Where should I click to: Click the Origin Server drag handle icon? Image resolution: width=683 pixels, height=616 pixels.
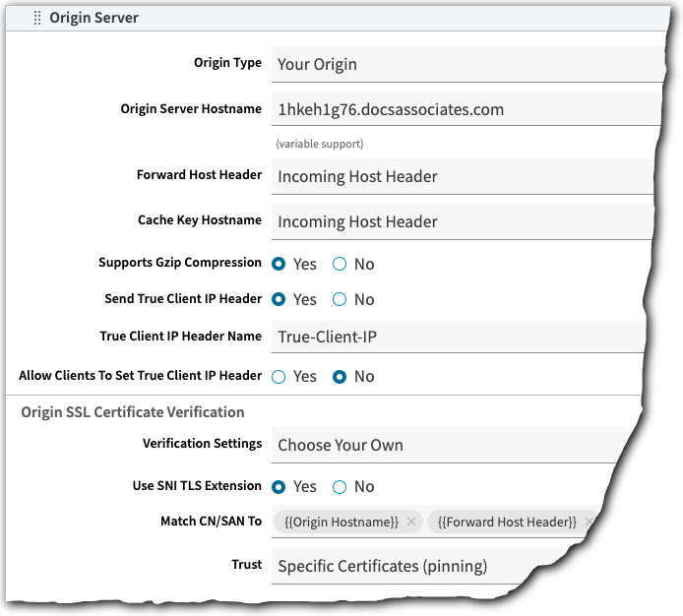click(37, 18)
